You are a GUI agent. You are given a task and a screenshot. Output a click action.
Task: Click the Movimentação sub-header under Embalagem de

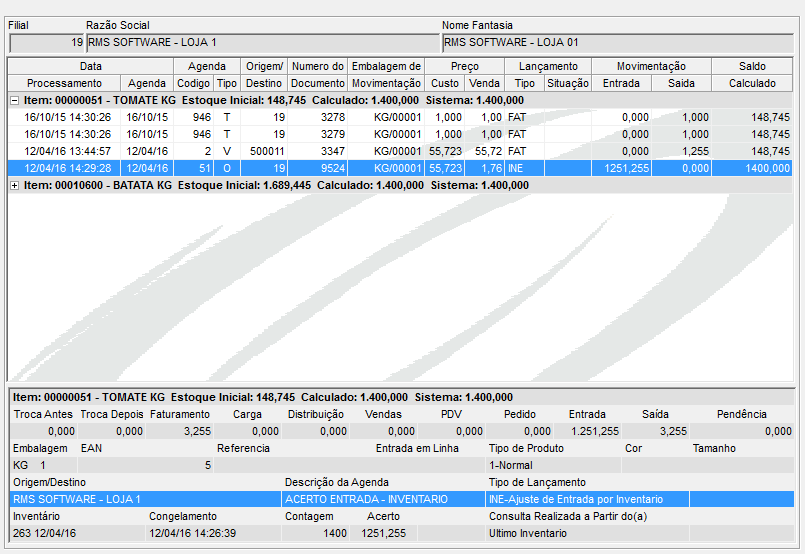coord(386,83)
